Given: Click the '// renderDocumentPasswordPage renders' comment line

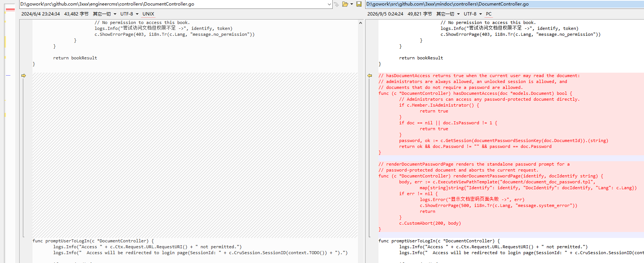Looking at the screenshot, I should pos(474,164).
